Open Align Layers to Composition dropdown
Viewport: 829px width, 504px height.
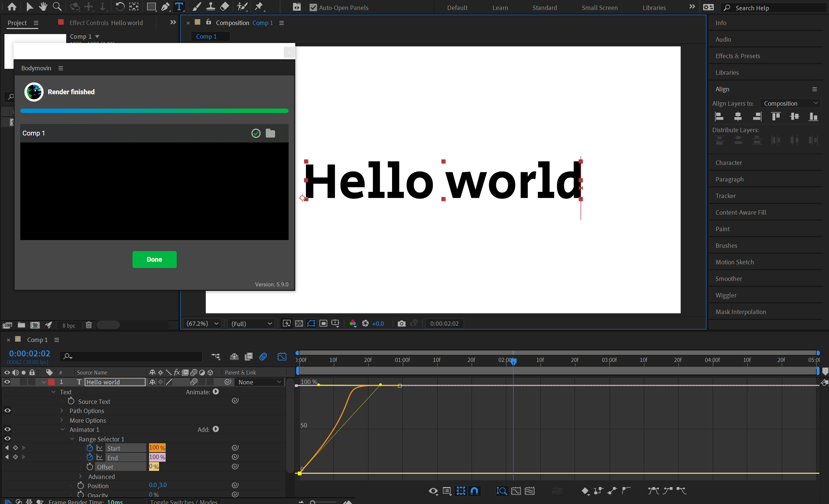pyautogui.click(x=790, y=103)
